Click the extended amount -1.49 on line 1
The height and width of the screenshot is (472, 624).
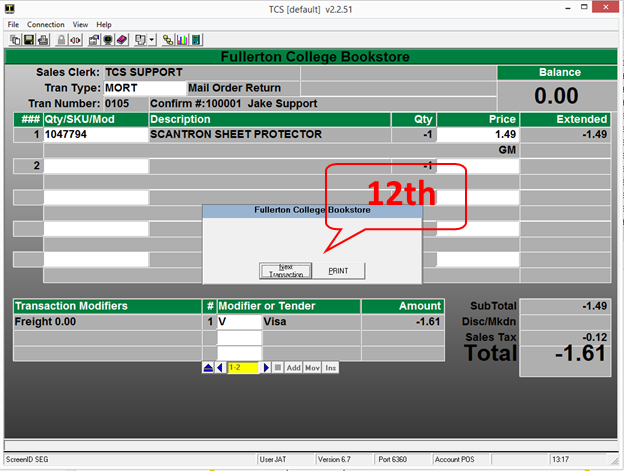(594, 135)
